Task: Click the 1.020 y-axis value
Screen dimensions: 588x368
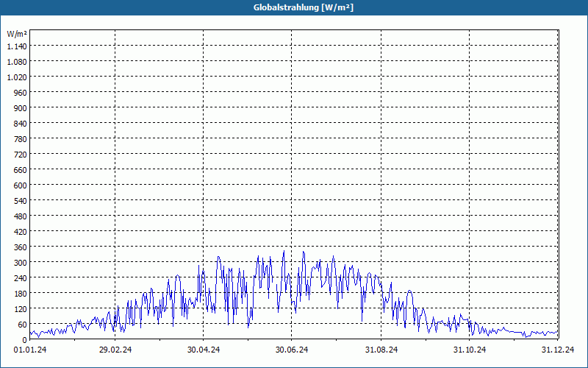Action: pyautogui.click(x=17, y=77)
